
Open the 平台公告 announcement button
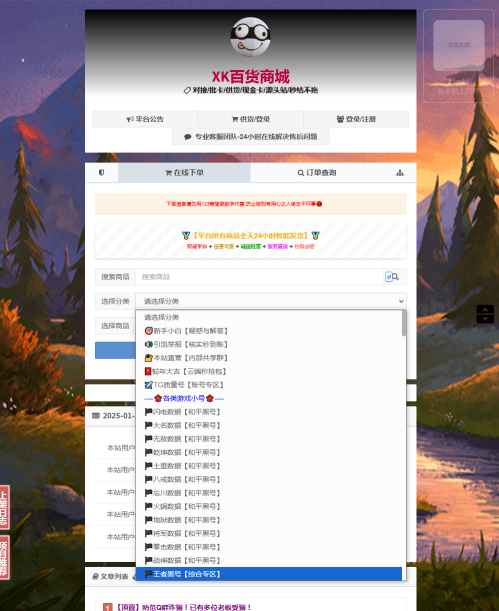click(x=145, y=119)
